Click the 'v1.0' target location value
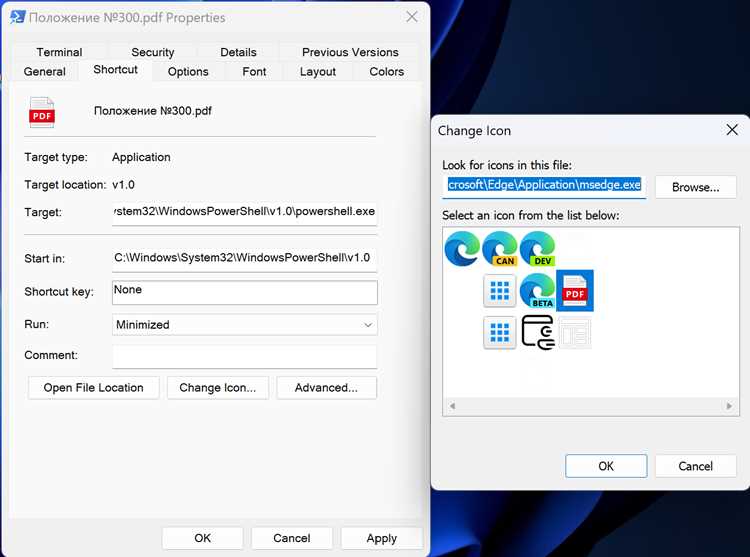 click(123, 185)
